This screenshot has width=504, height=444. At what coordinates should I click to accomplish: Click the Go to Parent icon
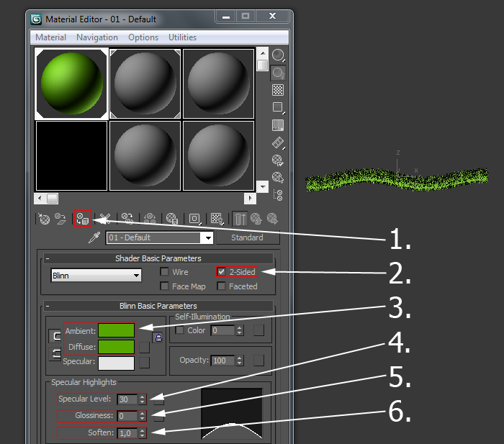tap(256, 219)
